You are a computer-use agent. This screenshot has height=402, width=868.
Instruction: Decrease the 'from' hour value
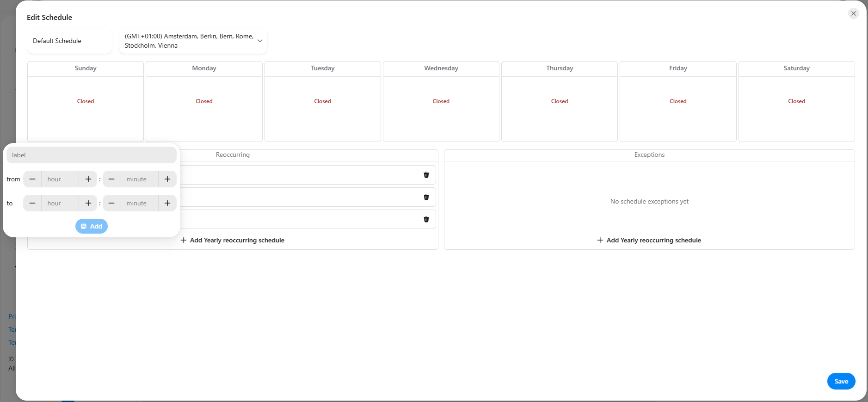click(x=32, y=179)
